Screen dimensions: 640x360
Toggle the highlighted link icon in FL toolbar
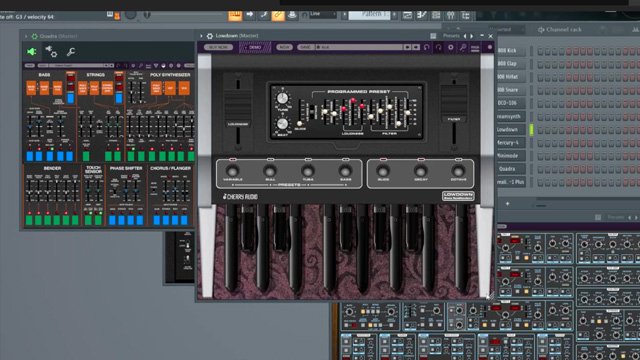point(278,16)
